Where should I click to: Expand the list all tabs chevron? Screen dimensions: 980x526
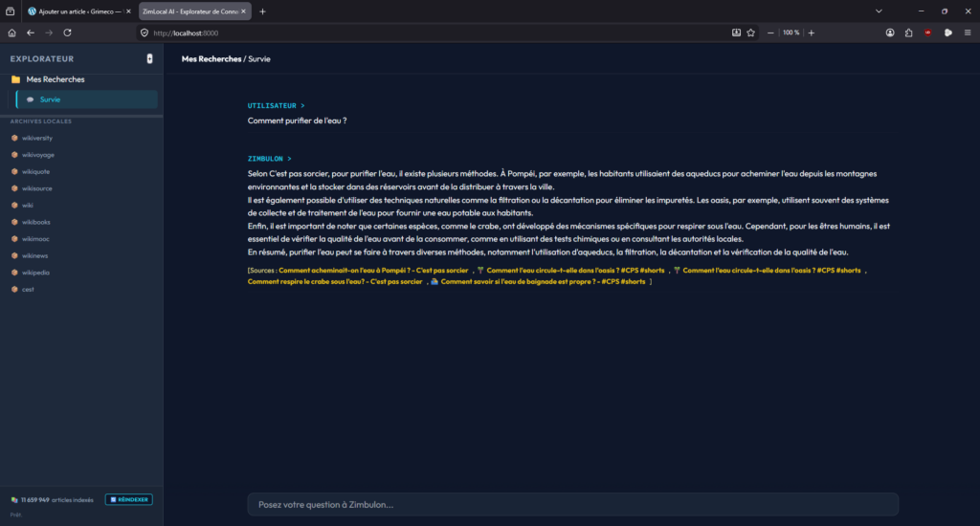tap(879, 11)
